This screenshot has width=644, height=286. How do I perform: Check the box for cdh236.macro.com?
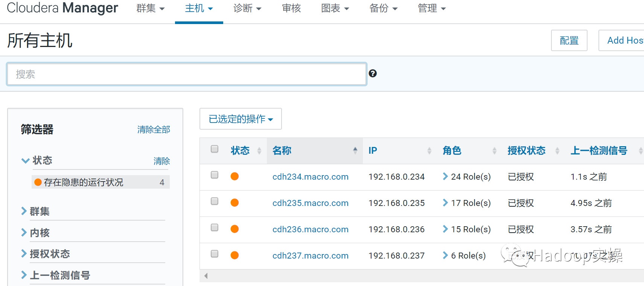(215, 227)
